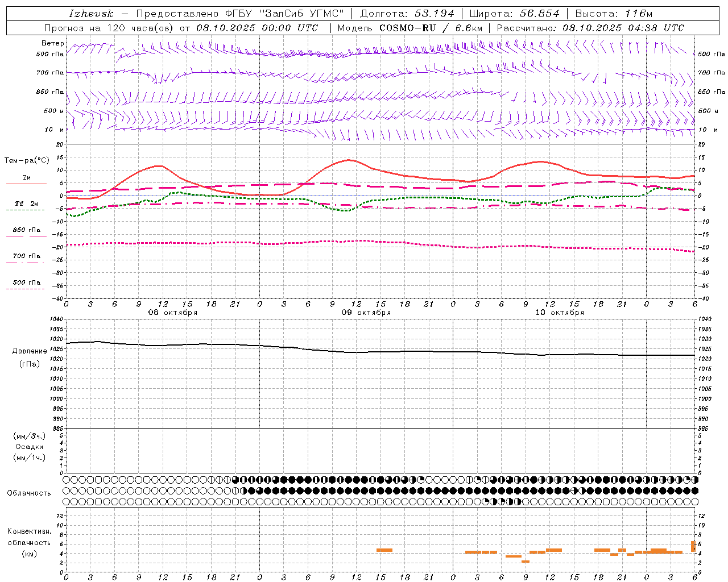Click the tall orange bar at chart's final hour

[693, 546]
